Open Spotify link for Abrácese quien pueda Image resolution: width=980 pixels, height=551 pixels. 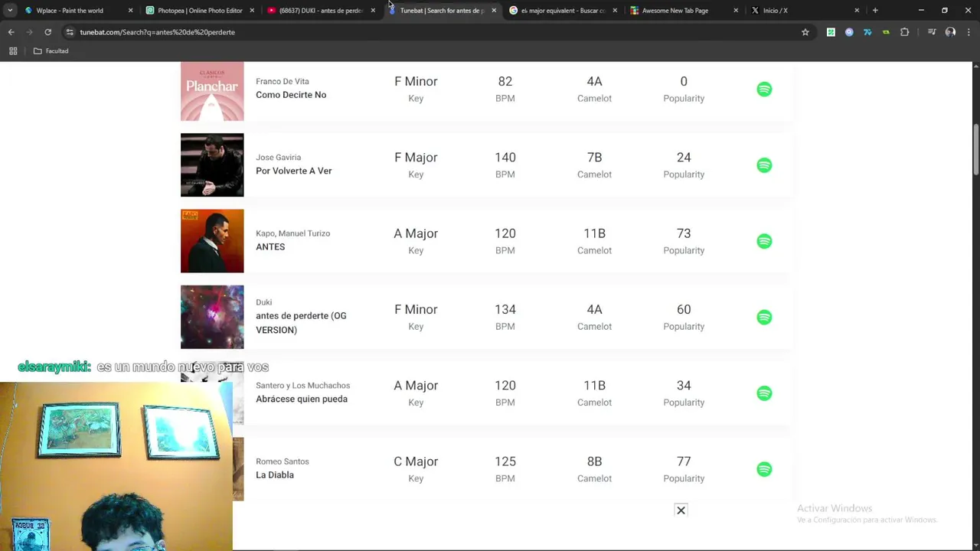[764, 393]
